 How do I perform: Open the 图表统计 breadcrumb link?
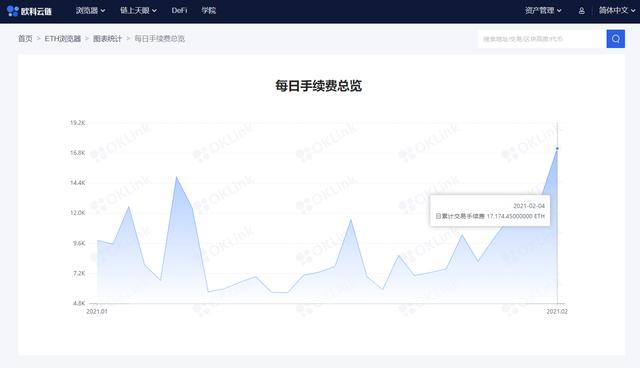[107, 38]
